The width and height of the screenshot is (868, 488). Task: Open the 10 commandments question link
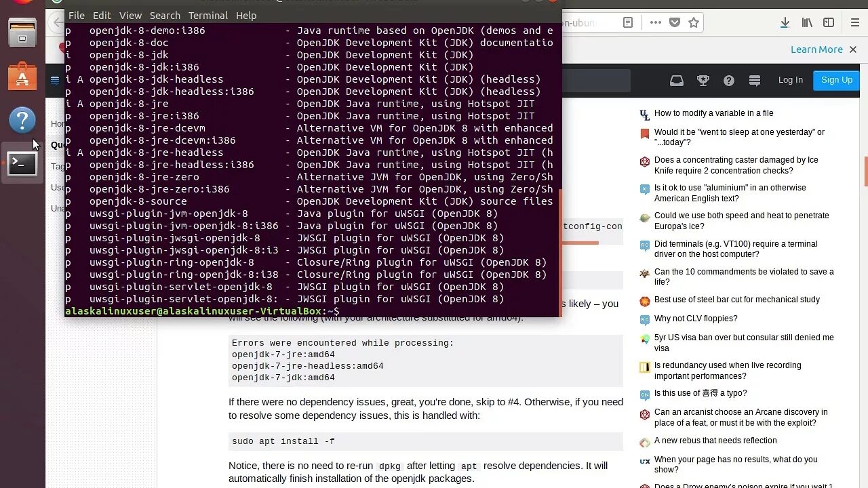pyautogui.click(x=744, y=277)
